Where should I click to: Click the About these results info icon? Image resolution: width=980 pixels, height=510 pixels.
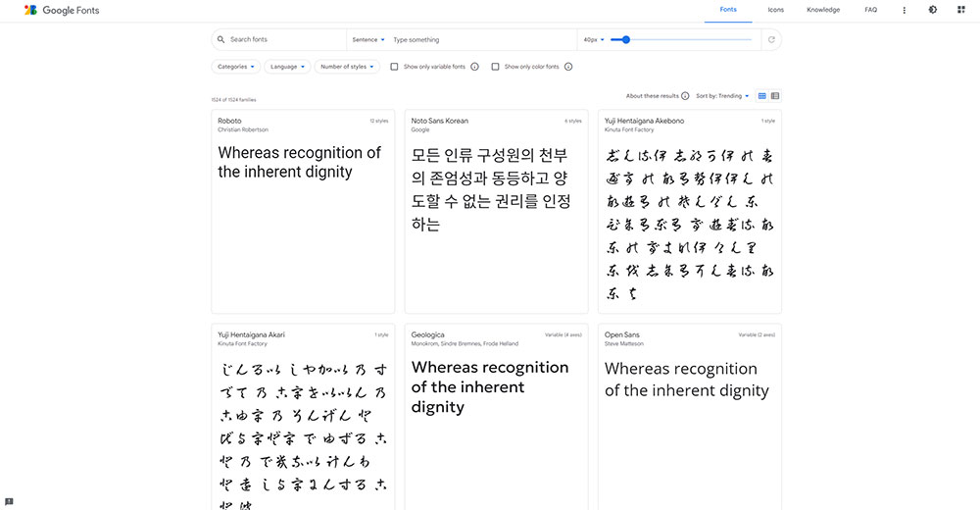[x=685, y=96]
